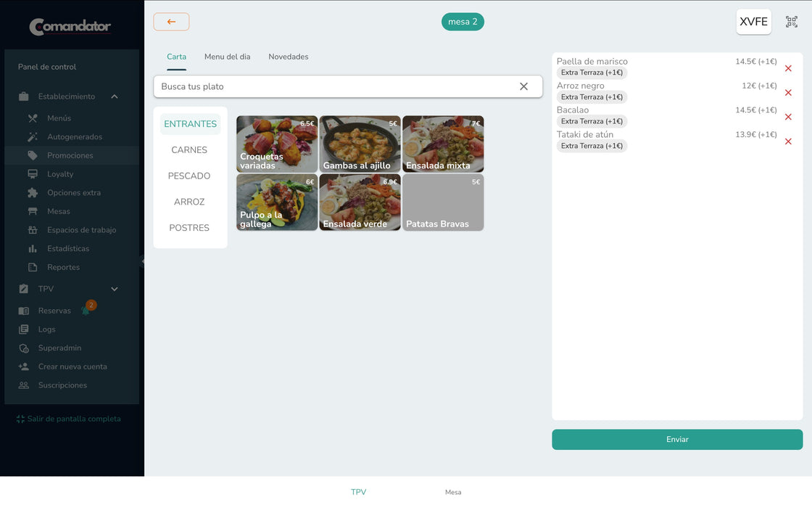This screenshot has width=812, height=508.
Task: Select the CARNES category
Action: (x=189, y=149)
